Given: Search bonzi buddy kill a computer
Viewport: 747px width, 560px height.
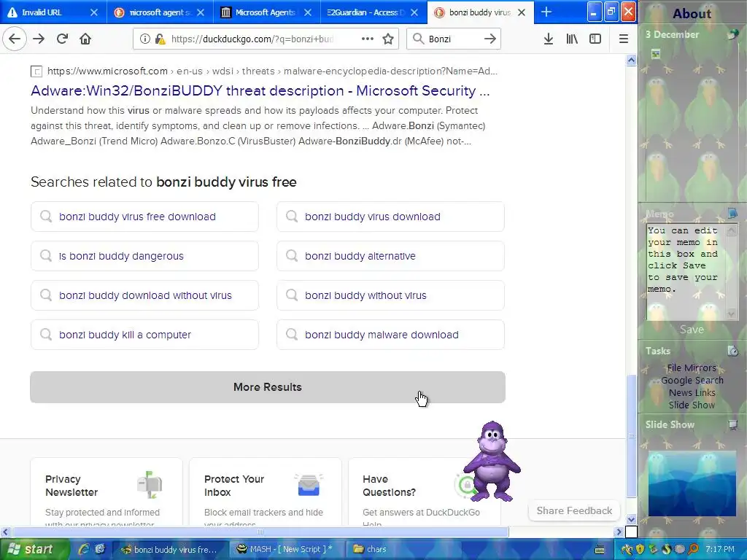Looking at the screenshot, I should (145, 335).
